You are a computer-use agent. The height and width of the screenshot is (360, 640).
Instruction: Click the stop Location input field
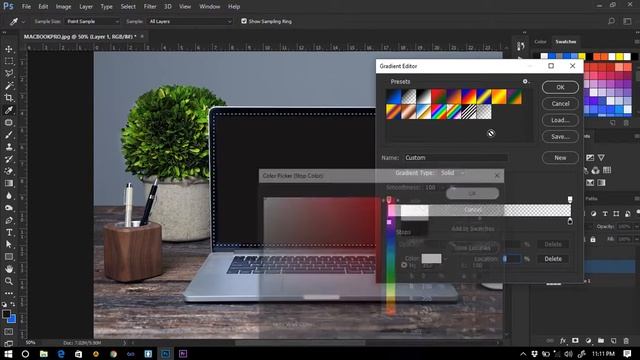point(511,259)
